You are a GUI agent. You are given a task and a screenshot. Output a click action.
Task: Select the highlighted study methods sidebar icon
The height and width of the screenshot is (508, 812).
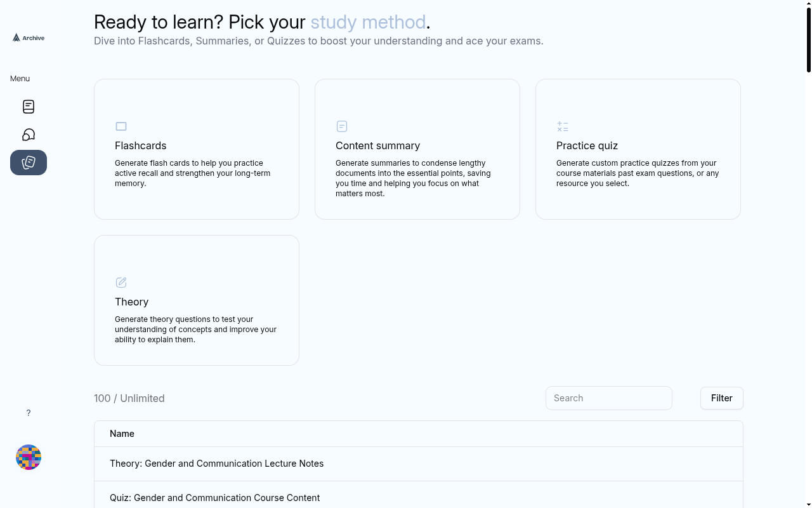(x=29, y=163)
